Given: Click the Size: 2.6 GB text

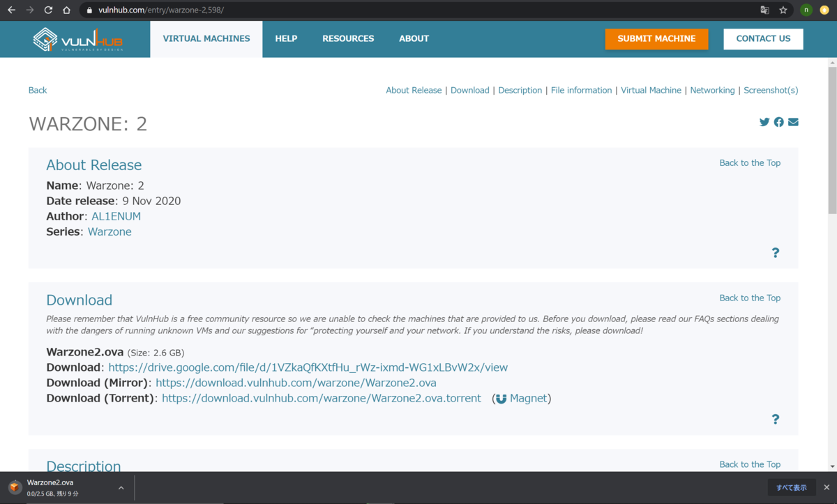Looking at the screenshot, I should click(x=156, y=353).
